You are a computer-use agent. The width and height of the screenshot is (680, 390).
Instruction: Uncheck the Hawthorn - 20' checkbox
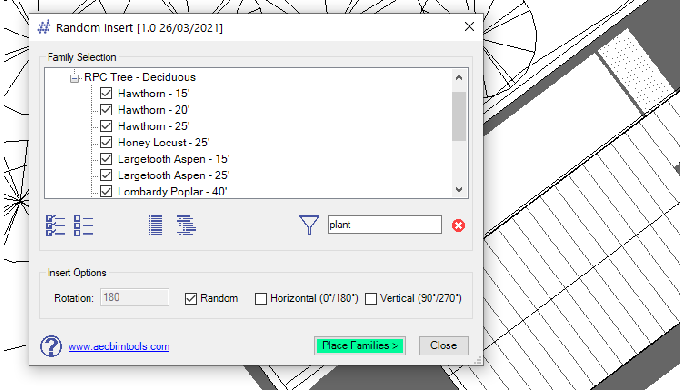pyautogui.click(x=106, y=110)
